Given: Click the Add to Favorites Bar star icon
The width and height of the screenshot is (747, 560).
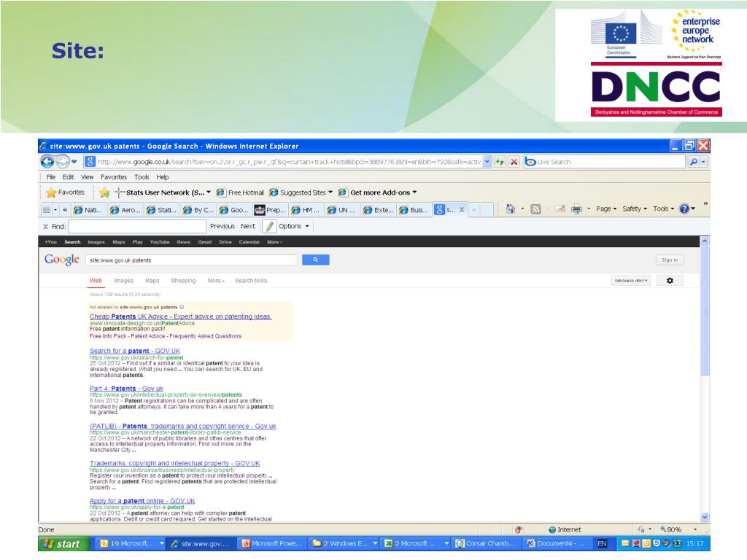Looking at the screenshot, I should [x=105, y=192].
